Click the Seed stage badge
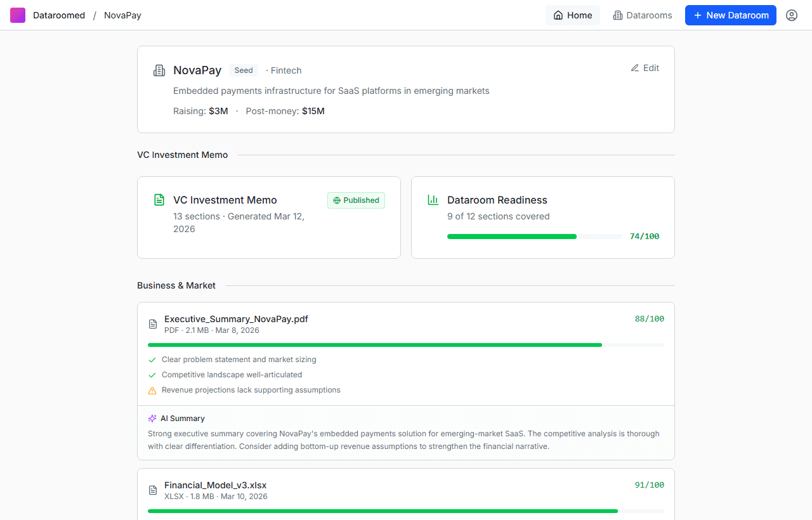 tap(243, 70)
